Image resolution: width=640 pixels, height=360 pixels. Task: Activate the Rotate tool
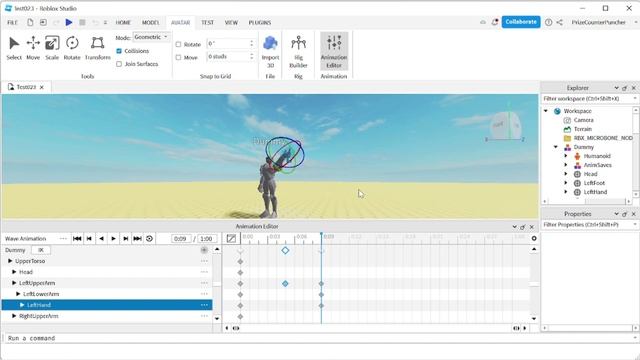coord(72,48)
